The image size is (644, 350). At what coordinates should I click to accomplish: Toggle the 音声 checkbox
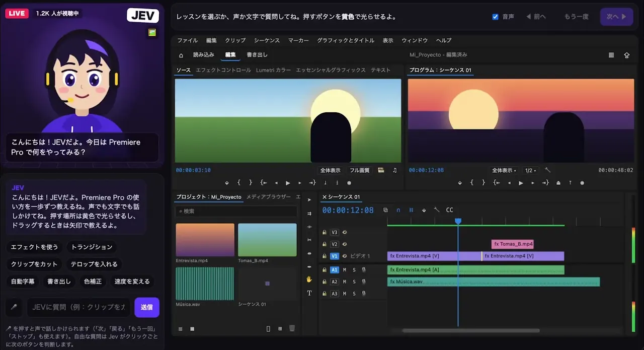click(x=495, y=17)
